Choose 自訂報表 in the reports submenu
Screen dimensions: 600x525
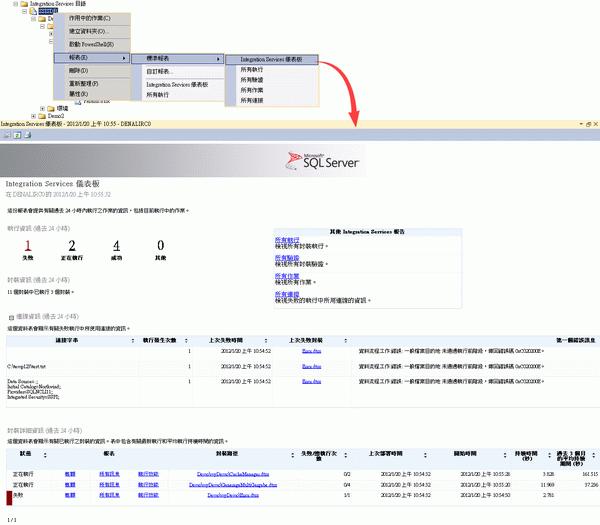178,72
